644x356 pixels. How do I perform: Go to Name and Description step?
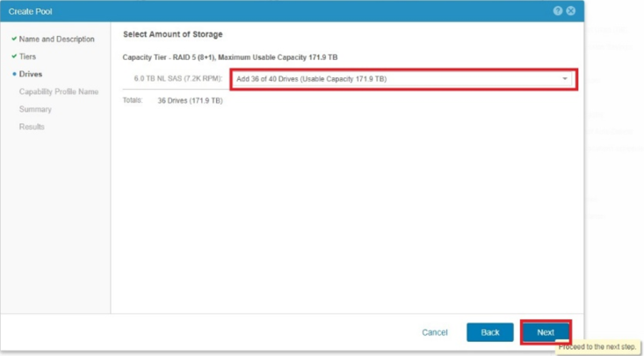pos(56,39)
